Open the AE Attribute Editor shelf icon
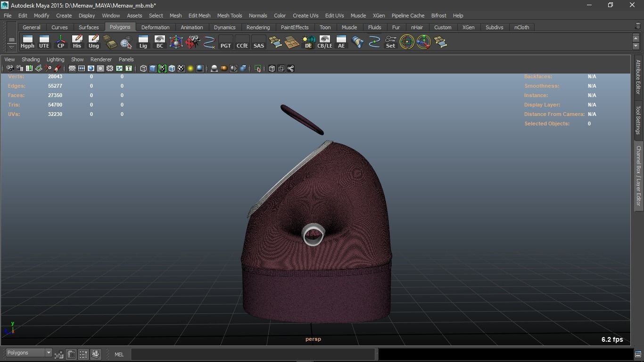Screen dimensions: 644x362 pos(341,42)
